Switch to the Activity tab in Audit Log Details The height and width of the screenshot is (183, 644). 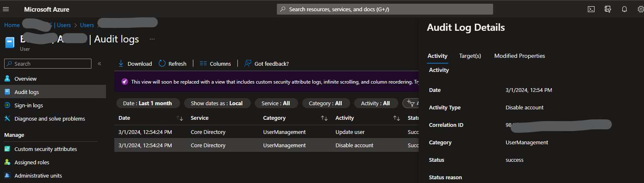click(x=437, y=56)
